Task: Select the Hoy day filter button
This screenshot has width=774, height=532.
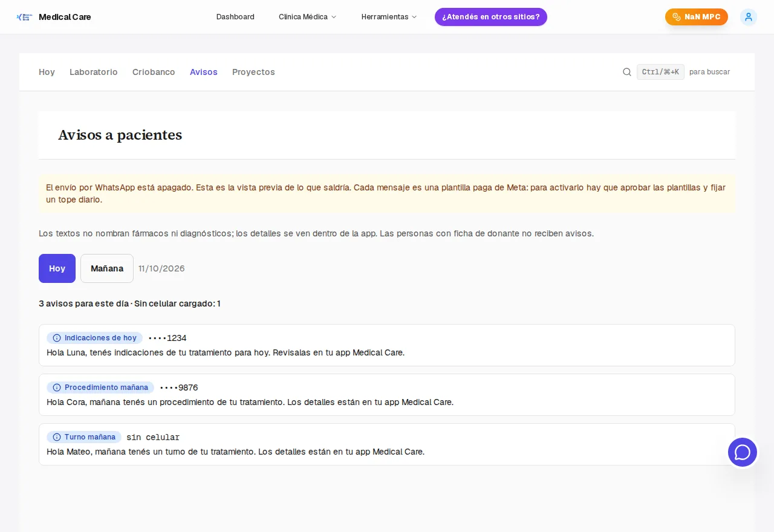Action: point(57,268)
